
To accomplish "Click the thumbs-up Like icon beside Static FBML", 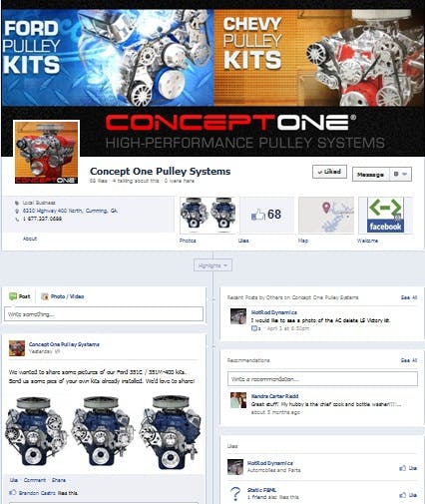I will tap(403, 495).
